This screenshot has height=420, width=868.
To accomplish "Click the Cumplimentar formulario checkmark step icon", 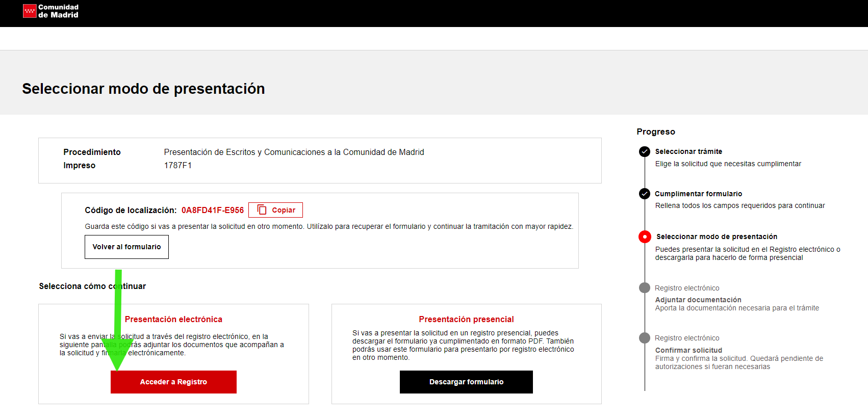I will [x=645, y=194].
